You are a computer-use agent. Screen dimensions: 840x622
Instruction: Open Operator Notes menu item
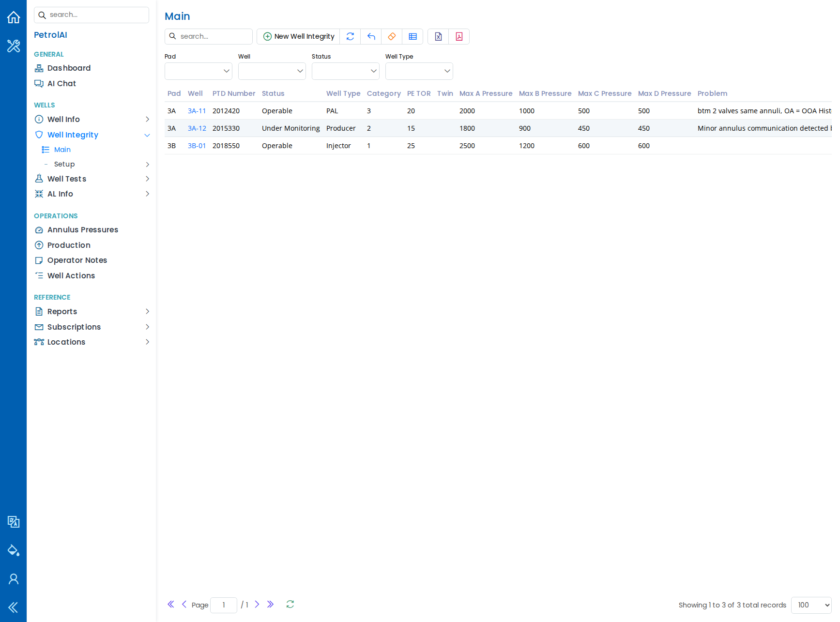(x=77, y=260)
